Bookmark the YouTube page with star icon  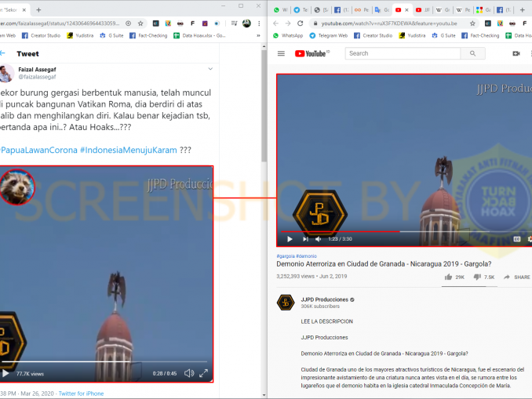coord(472,24)
